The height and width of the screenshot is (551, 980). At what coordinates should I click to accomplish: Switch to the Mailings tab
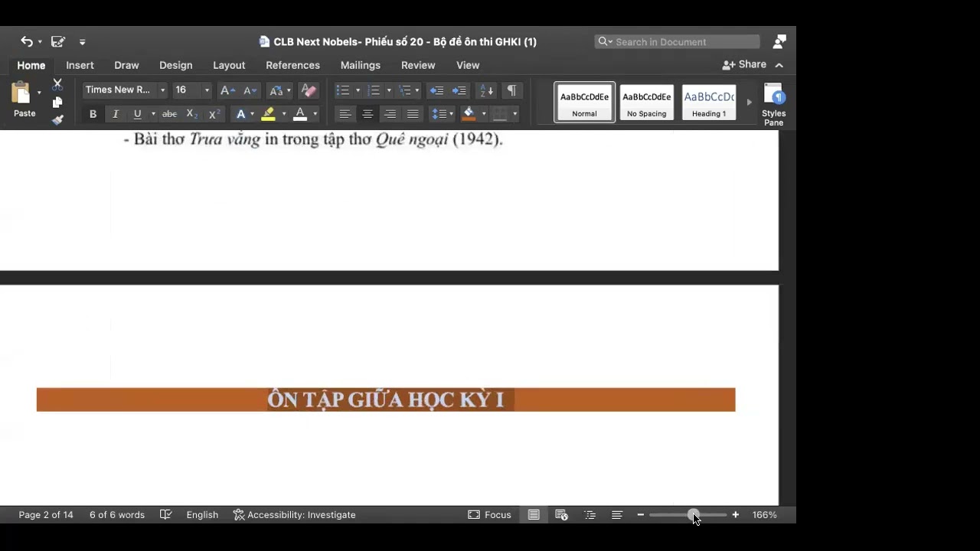360,65
